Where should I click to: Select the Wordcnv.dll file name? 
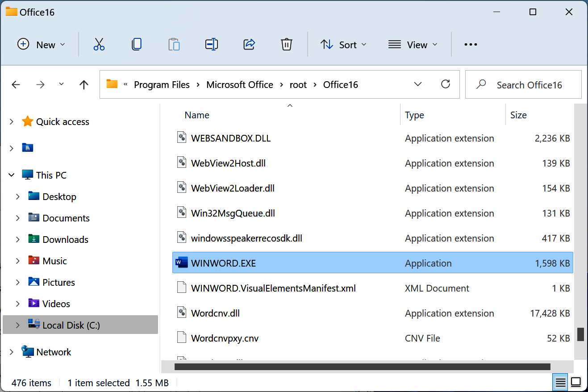coord(215,313)
